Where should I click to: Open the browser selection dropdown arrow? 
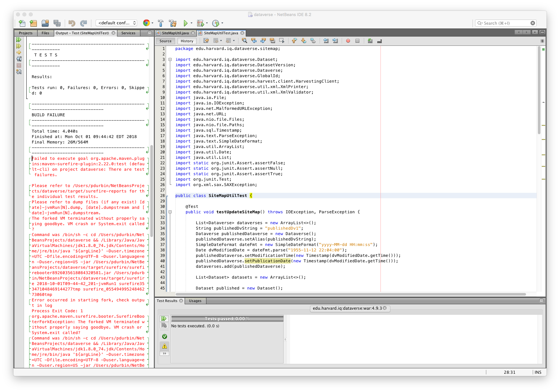152,23
